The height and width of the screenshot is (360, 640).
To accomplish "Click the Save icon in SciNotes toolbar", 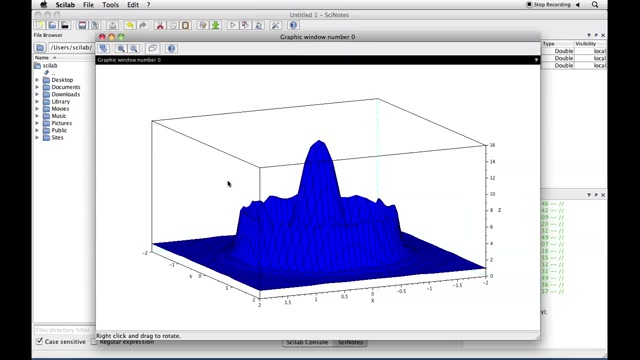I will pyautogui.click(x=82, y=25).
